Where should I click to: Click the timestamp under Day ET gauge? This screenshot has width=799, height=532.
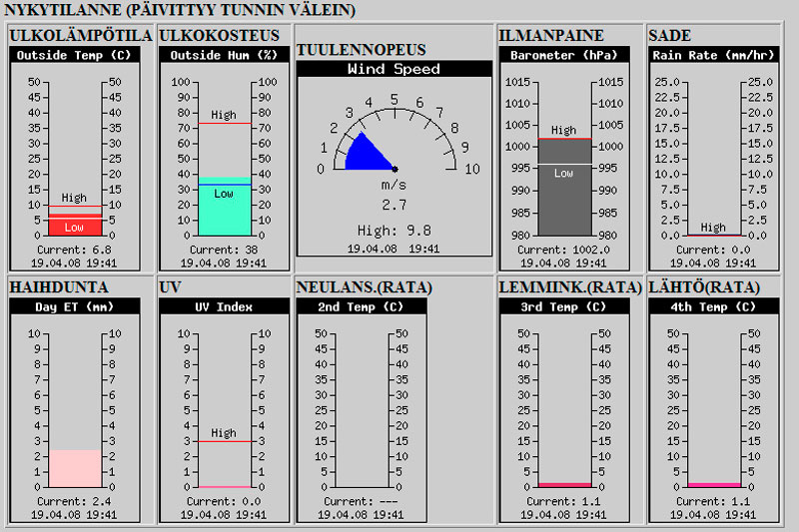pyautogui.click(x=74, y=515)
